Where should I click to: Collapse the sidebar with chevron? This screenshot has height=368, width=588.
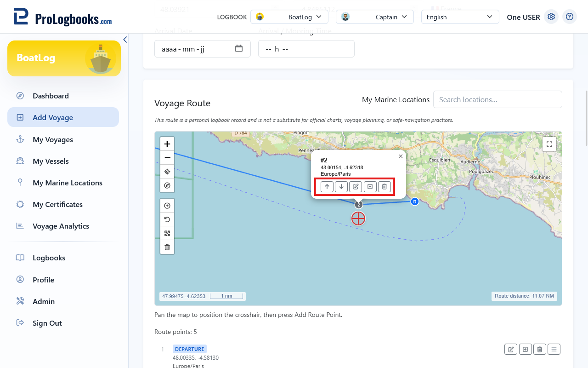coord(125,40)
